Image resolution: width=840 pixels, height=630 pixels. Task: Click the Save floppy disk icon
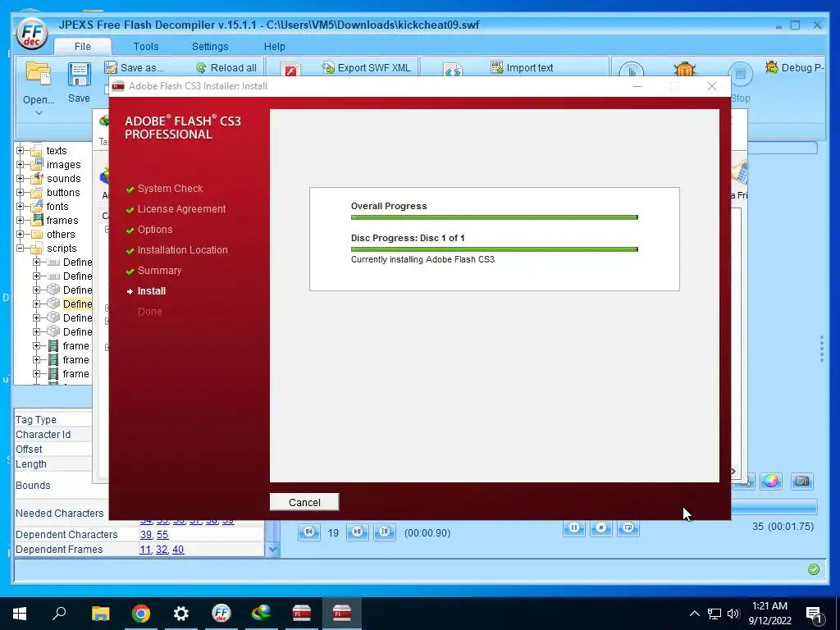pos(79,75)
